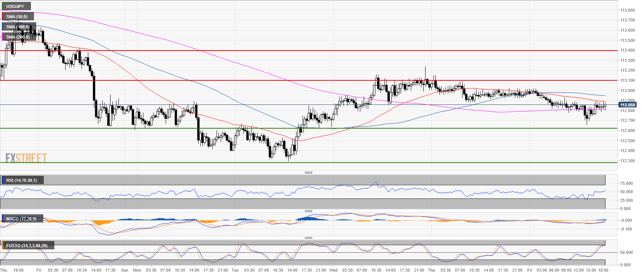This screenshot has height=275, width=644.
Task: Grab the resize handle above the RSI pane
Action: [308, 172]
